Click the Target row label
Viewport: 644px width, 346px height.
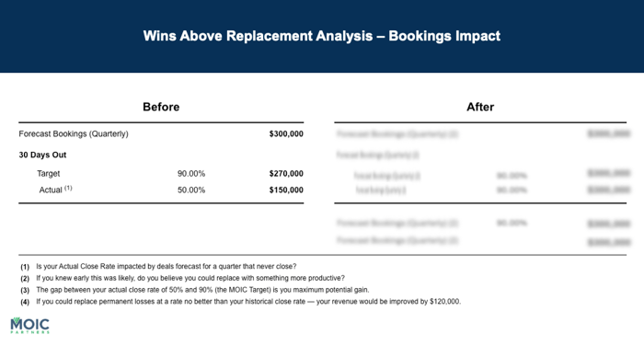(49, 173)
